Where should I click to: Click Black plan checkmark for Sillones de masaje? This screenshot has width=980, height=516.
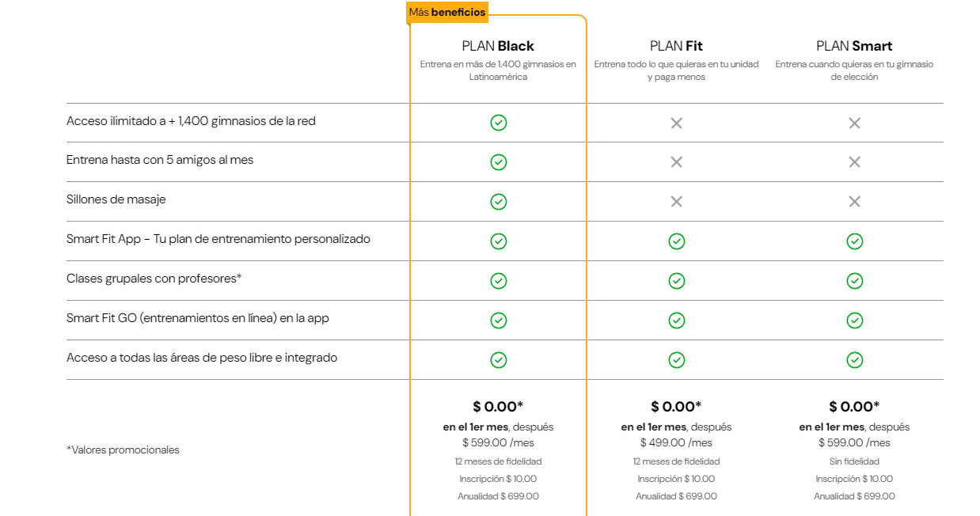498,202
